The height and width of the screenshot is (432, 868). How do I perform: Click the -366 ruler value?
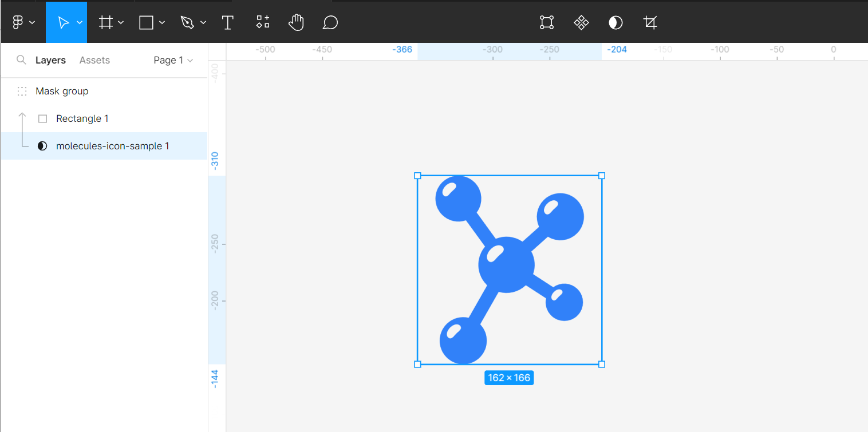(x=402, y=50)
